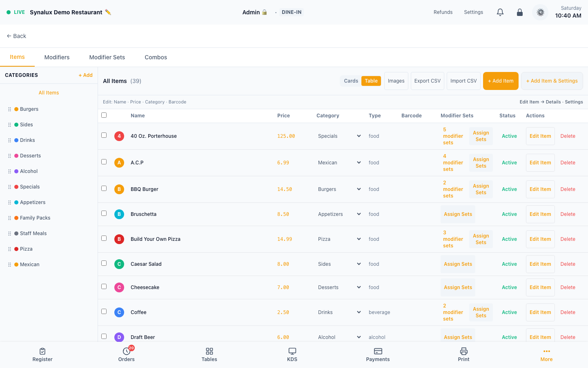Tick the select-all checkbox in table header
Viewport: 588px width, 368px height.
(104, 115)
